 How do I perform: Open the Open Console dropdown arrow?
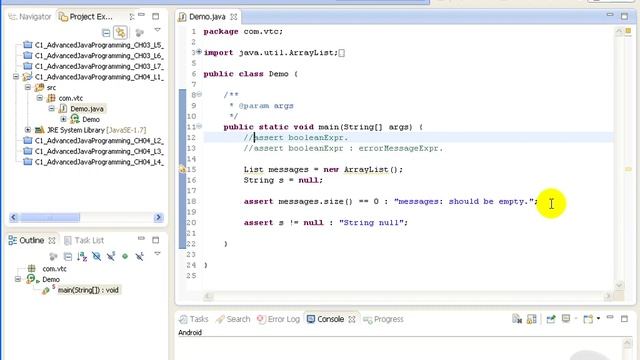point(598,318)
